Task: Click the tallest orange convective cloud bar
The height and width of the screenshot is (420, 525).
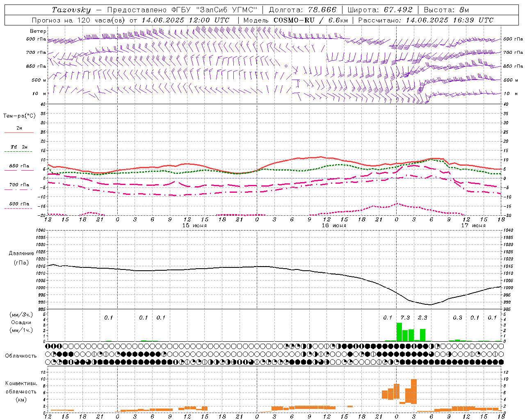Action: click(x=414, y=391)
